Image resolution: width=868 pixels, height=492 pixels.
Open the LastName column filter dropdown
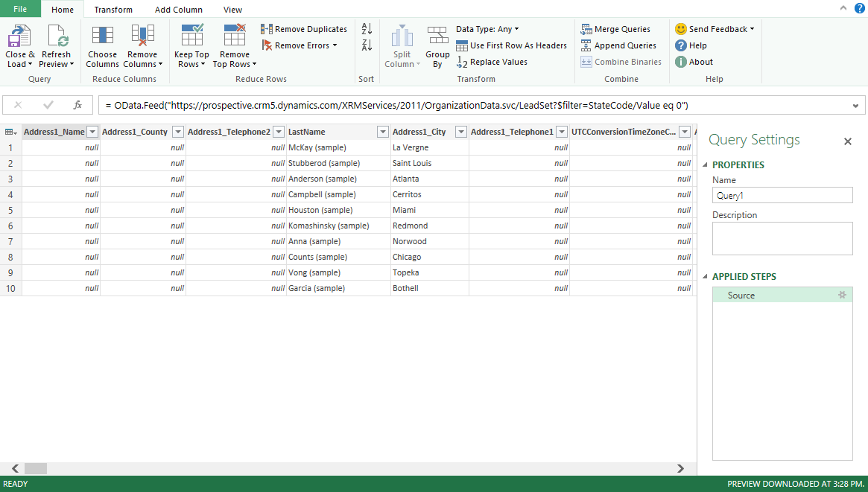[382, 132]
